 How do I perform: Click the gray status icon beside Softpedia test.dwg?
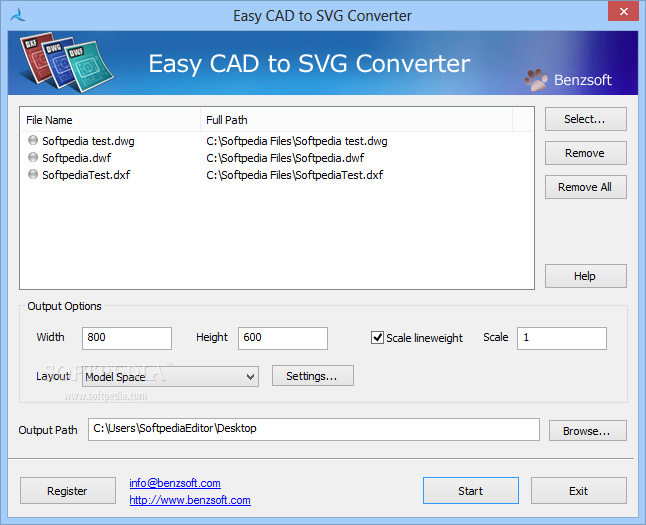point(33,141)
